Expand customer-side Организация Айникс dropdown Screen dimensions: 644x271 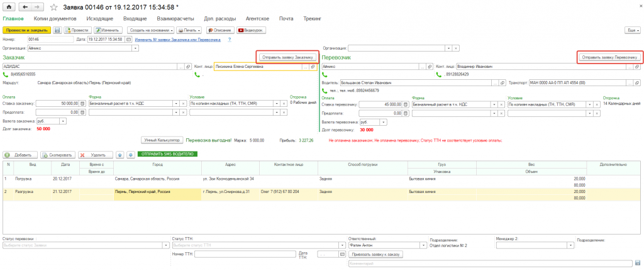[x=136, y=48]
